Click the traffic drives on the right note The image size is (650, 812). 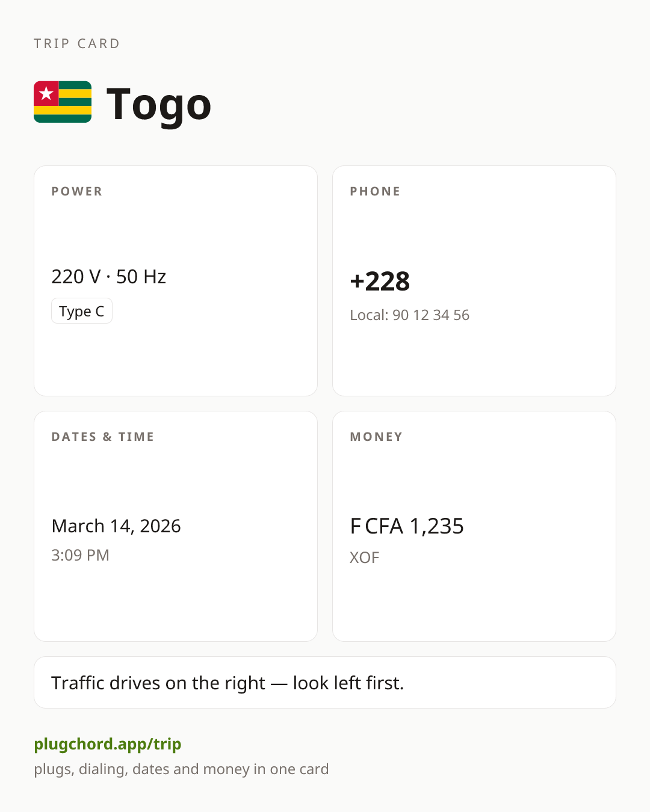(x=325, y=682)
